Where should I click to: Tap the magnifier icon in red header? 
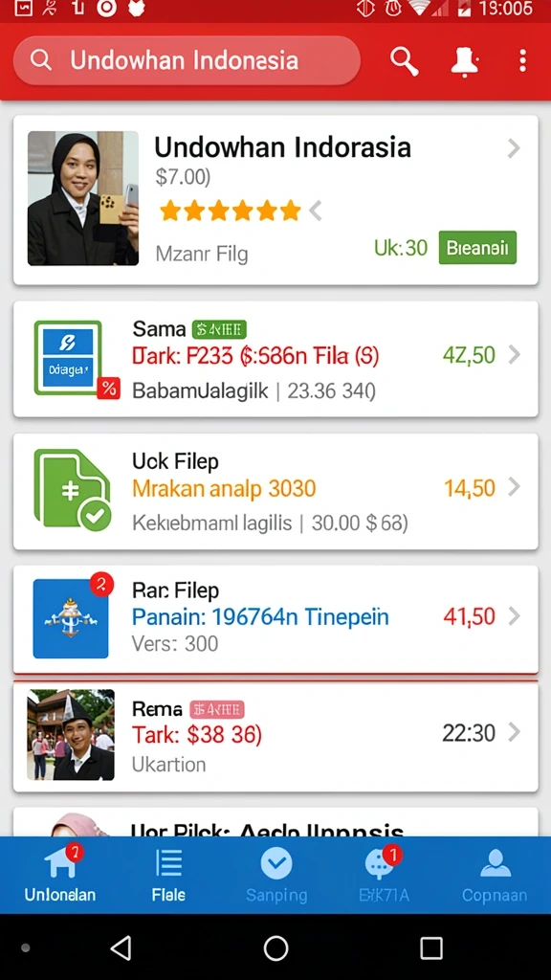[405, 61]
